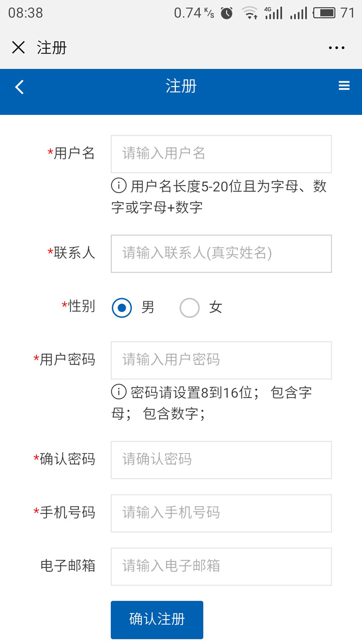Focus the 请输入电子邮箱 field
Image resolution: width=362 pixels, height=644 pixels.
[221, 566]
